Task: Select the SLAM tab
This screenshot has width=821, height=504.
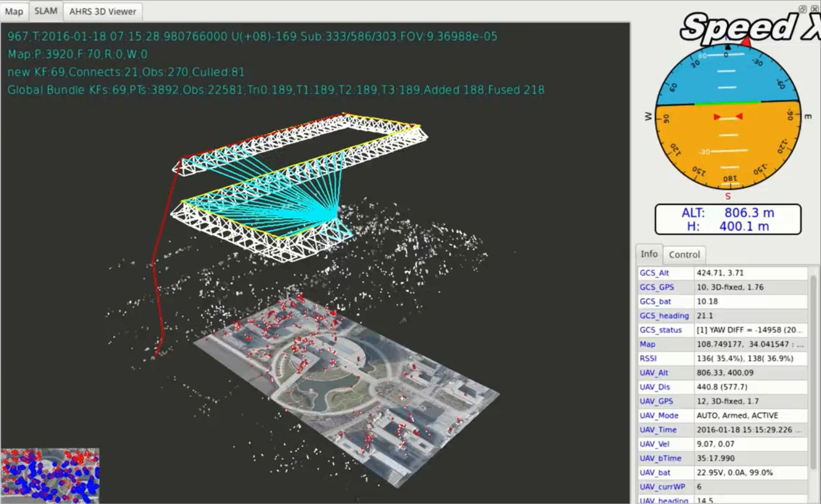Action: tap(45, 11)
